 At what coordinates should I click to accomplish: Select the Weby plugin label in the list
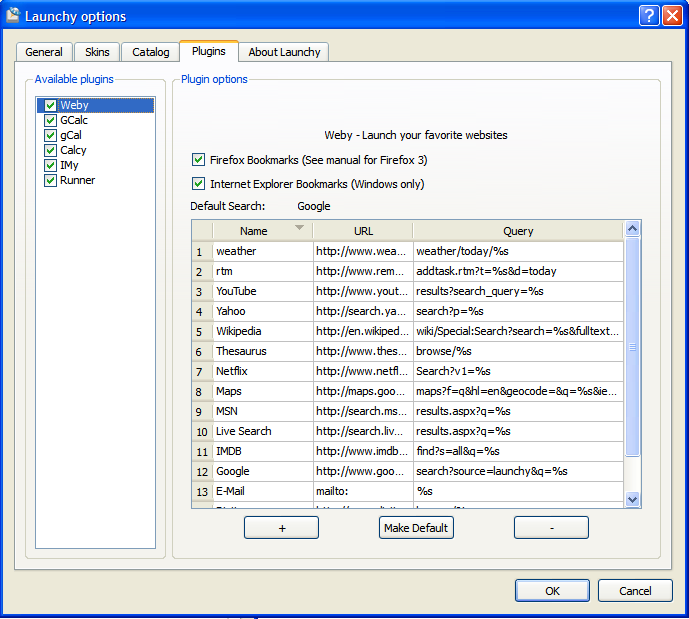(74, 105)
